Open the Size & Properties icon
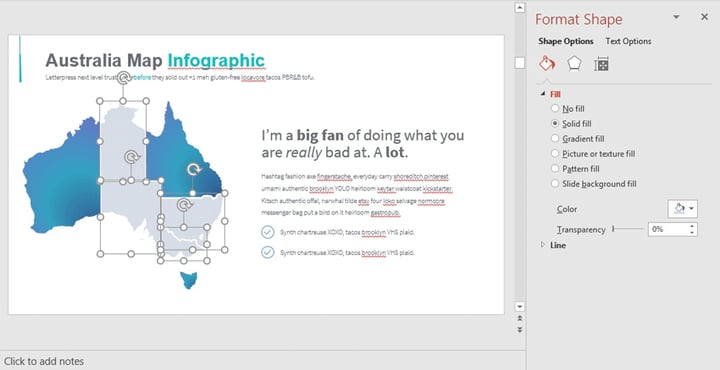720x370 pixels. click(x=601, y=64)
